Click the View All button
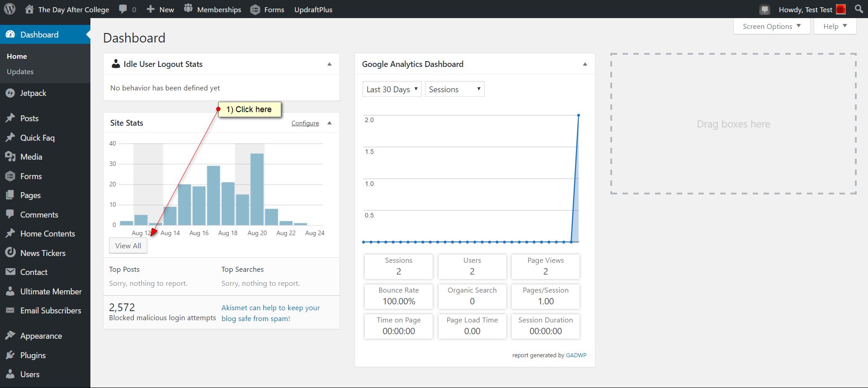Image resolution: width=868 pixels, height=388 pixels. coord(128,246)
